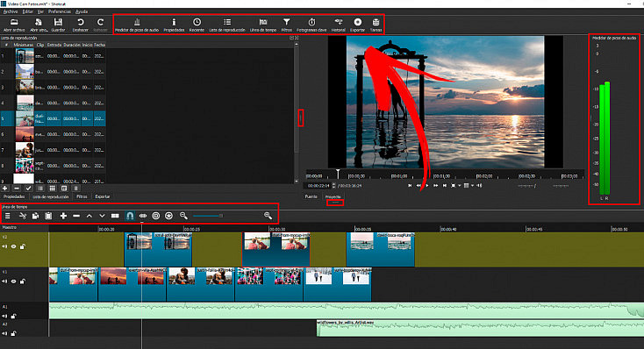The width and height of the screenshot is (644, 349).
Task: Add item with the playlist plus button
Action: click(x=4, y=189)
